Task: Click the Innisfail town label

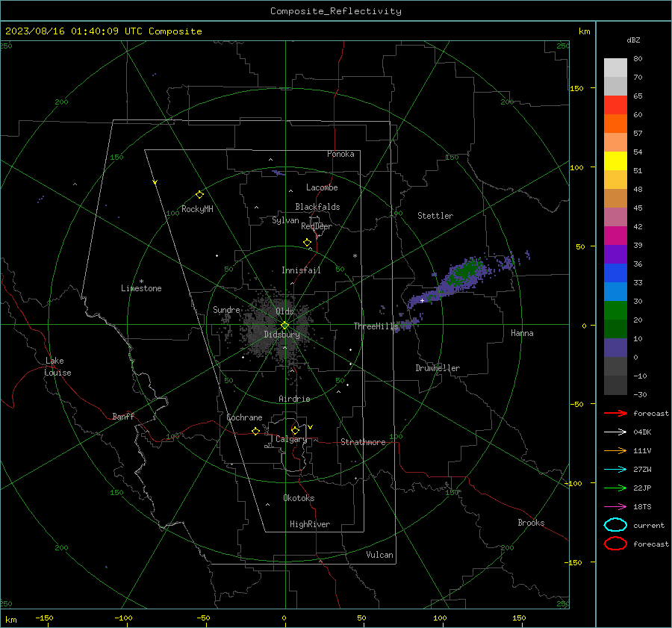Action: (301, 270)
